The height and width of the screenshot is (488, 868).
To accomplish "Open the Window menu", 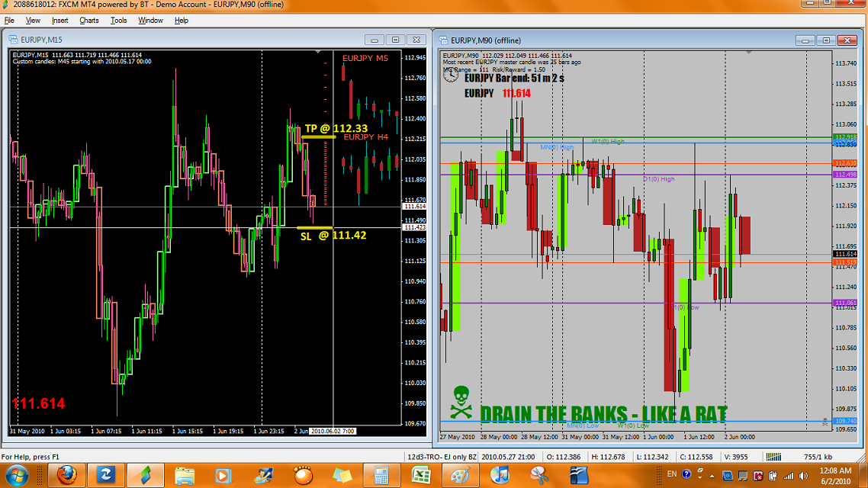I will (150, 21).
